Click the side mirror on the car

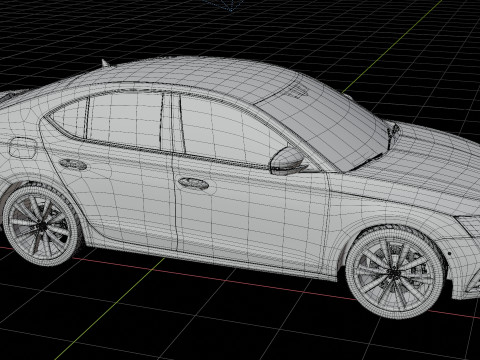[x=287, y=161]
